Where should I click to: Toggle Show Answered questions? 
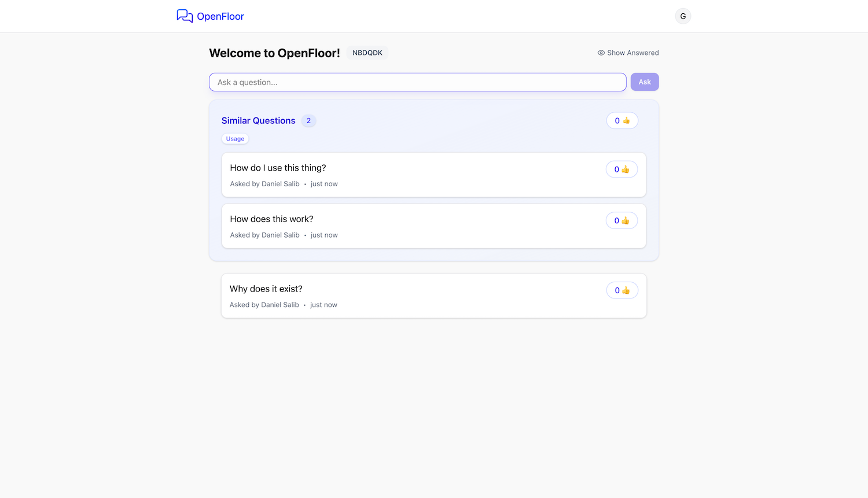(x=628, y=53)
